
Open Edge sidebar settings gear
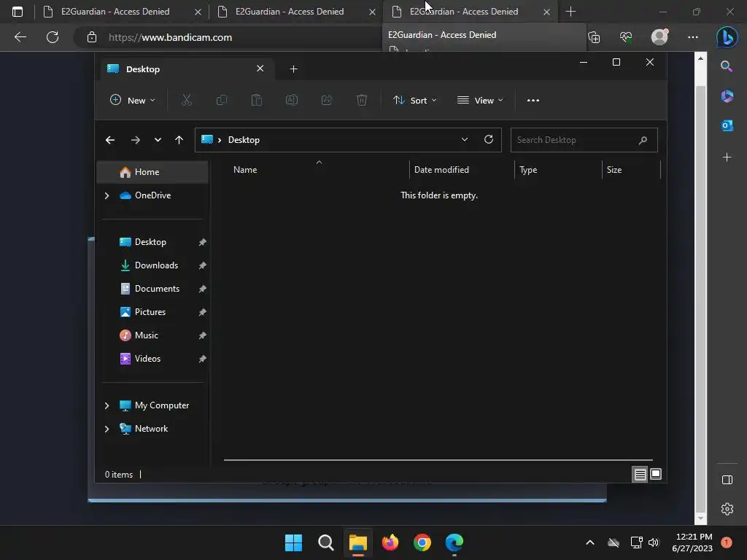[x=727, y=509]
